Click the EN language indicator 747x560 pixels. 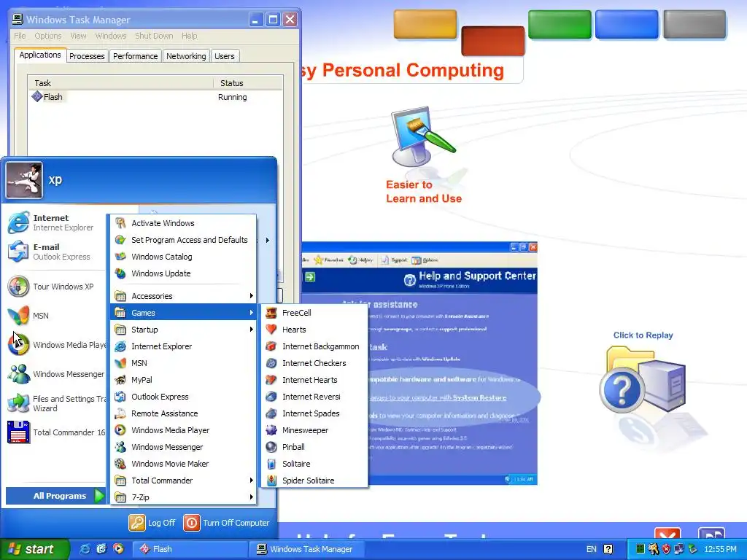[x=591, y=549]
